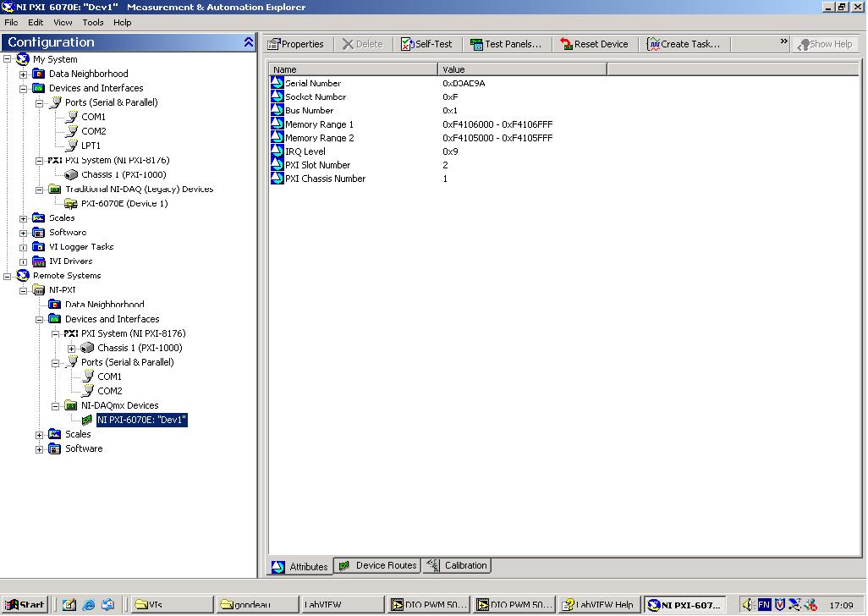
Task: Click the volume speaker tray icon
Action: click(747, 604)
